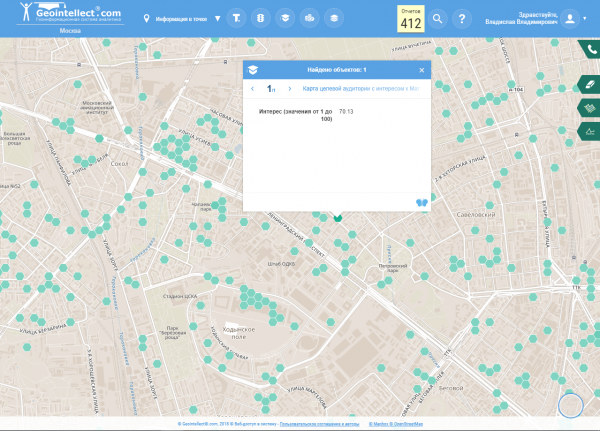The image size is (600, 431).
Task: Click the location pin icon in header
Action: tap(146, 18)
